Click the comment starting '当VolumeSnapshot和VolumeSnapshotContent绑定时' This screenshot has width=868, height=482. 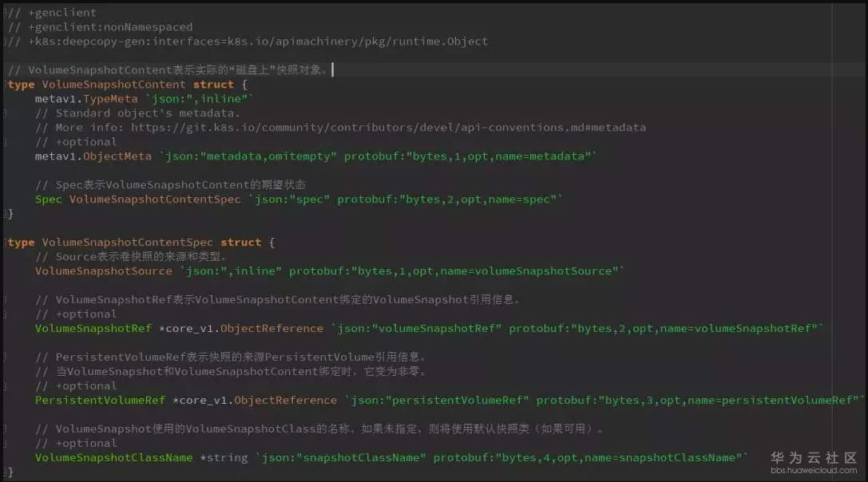(230, 371)
